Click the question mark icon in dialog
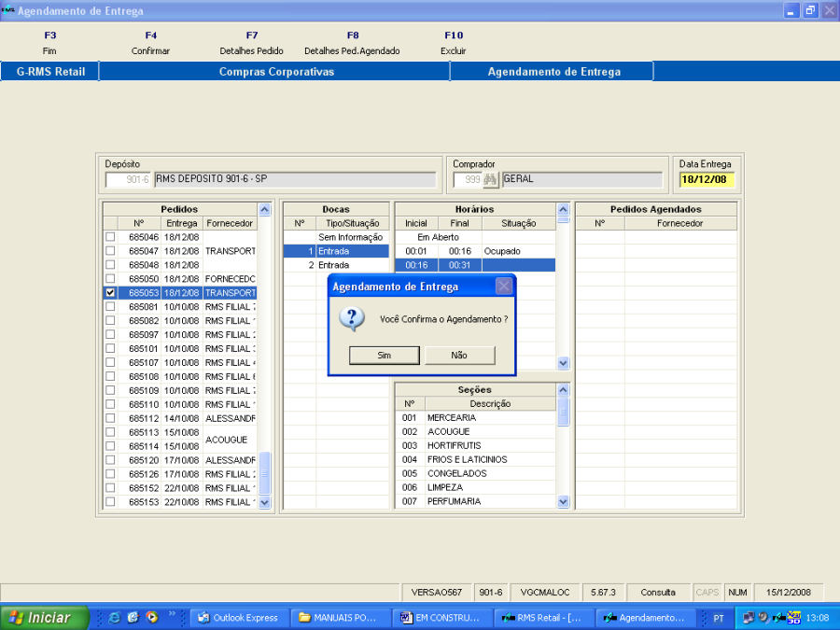Screen dimensions: 840x630 [x=353, y=319]
